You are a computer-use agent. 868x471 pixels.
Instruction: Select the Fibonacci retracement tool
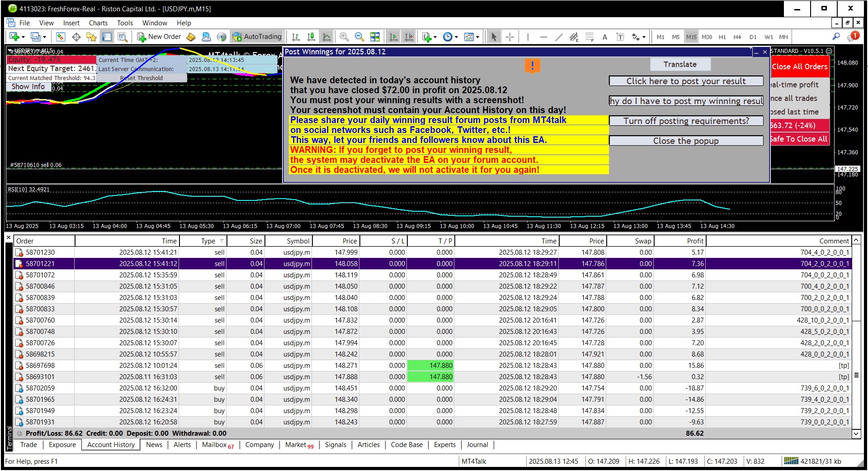589,37
